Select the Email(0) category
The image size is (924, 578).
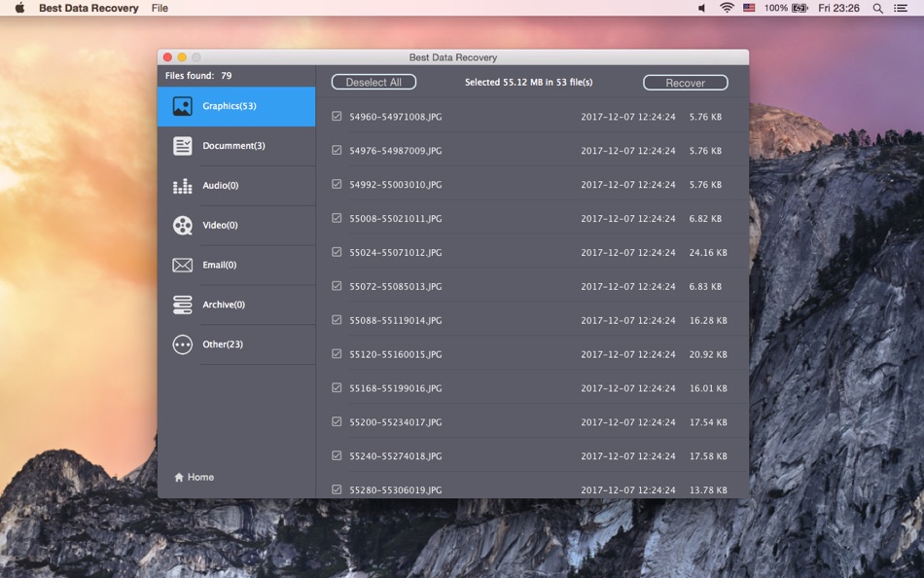[x=236, y=265]
